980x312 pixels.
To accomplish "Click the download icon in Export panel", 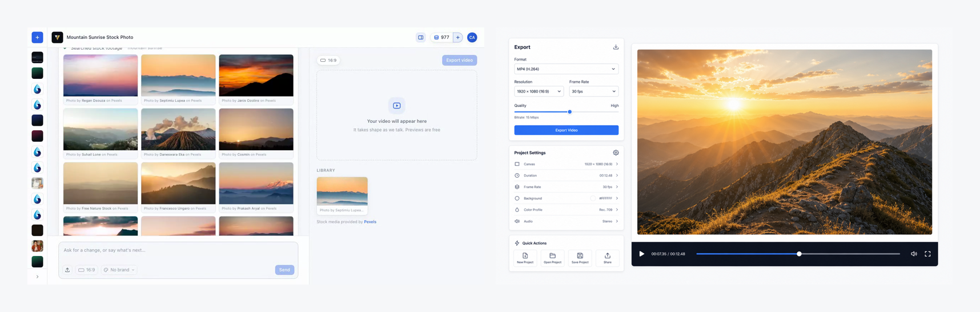I will [x=616, y=47].
